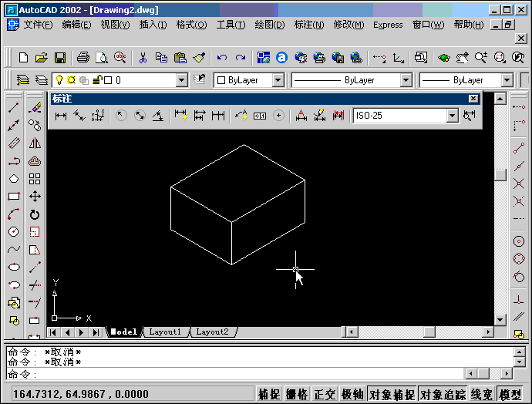Toggle 捕捉 snap mode in status bar
Image resolution: width=532 pixels, height=404 pixels.
tap(269, 395)
